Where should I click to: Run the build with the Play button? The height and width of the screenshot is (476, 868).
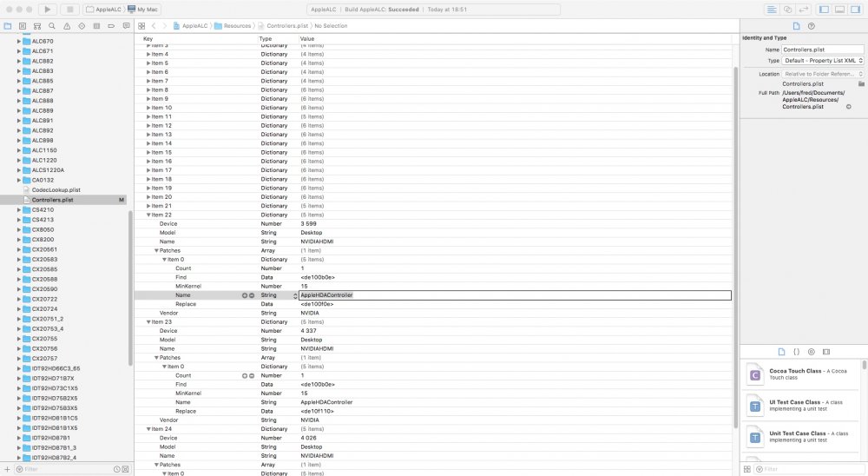(x=47, y=10)
